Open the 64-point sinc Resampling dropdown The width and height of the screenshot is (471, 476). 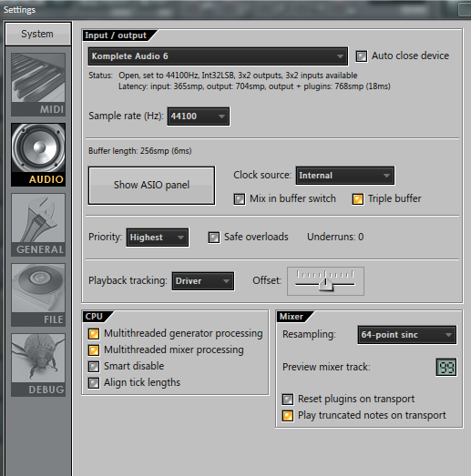pos(407,335)
